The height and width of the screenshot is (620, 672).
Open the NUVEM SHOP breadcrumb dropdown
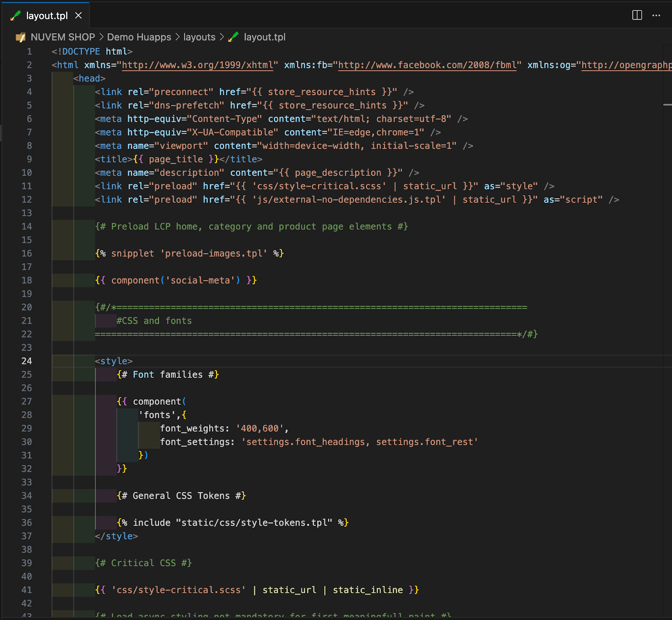click(x=63, y=37)
